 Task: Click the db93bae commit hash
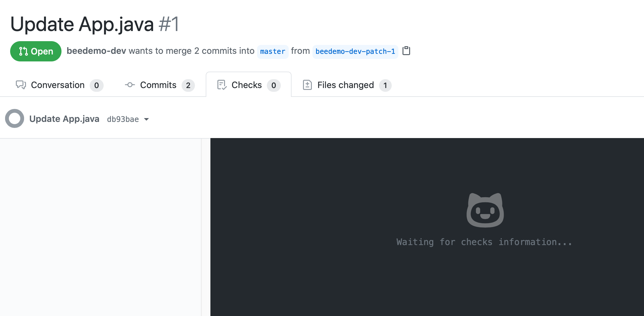123,119
